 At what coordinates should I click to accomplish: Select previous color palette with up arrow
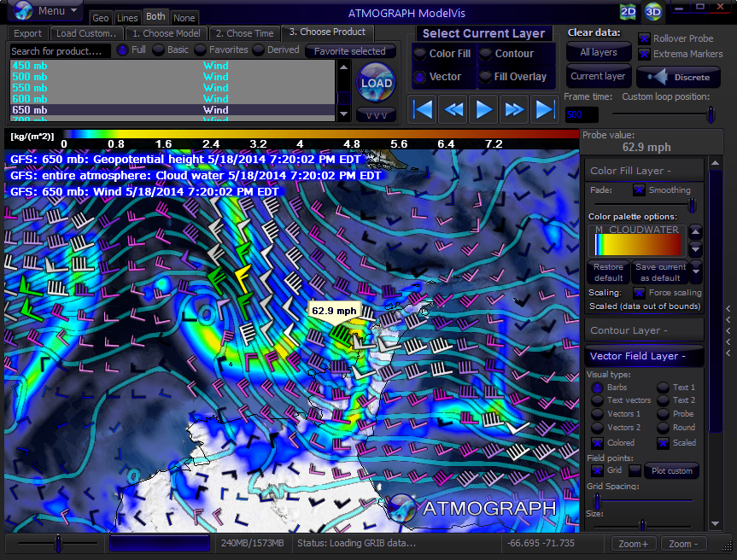[696, 232]
